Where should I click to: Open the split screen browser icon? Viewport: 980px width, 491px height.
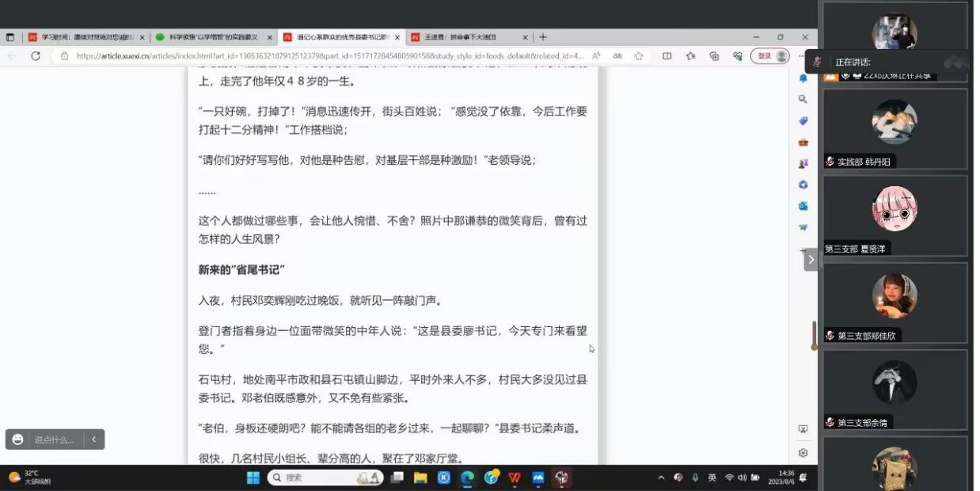(667, 56)
